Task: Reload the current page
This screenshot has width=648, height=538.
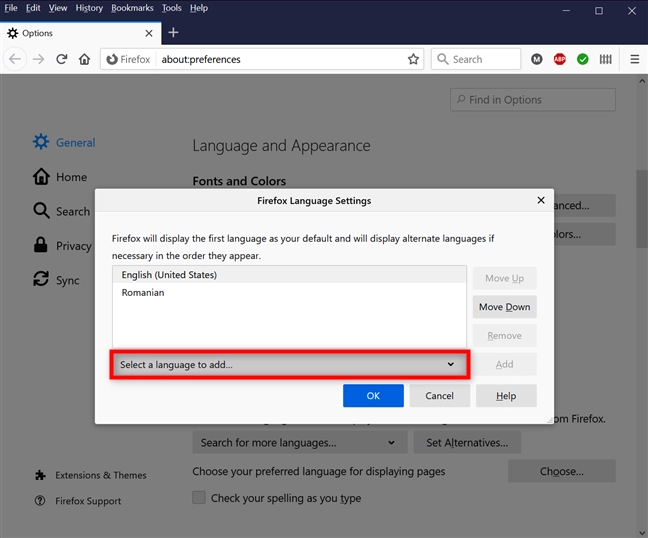Action: click(x=62, y=59)
